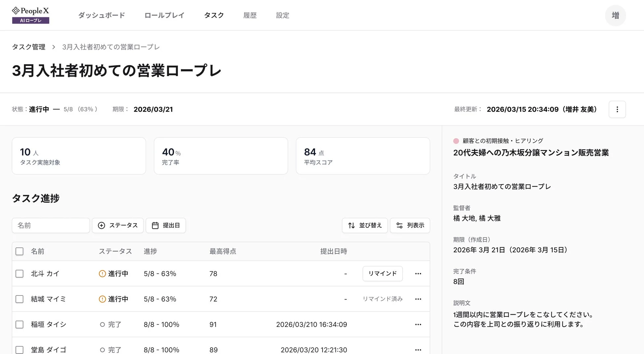Go back via タスク管理 breadcrumb

tap(28, 47)
